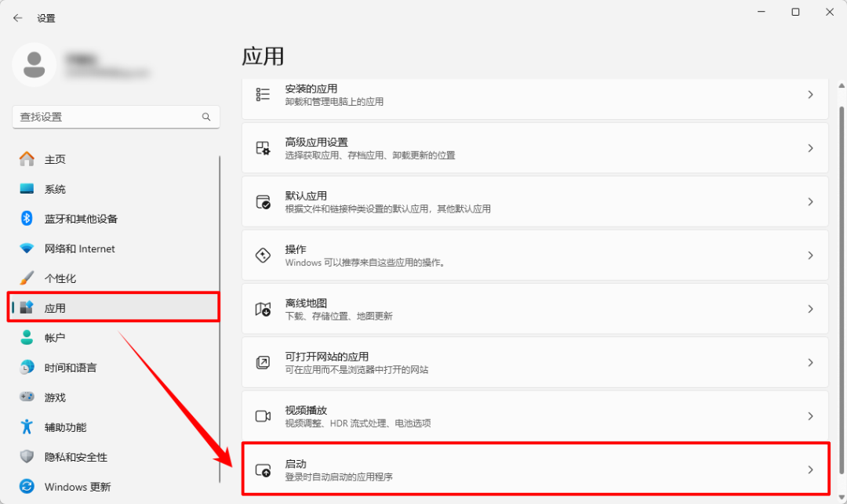Maximize the Settings window
Image resolution: width=847 pixels, height=504 pixels.
click(x=795, y=12)
